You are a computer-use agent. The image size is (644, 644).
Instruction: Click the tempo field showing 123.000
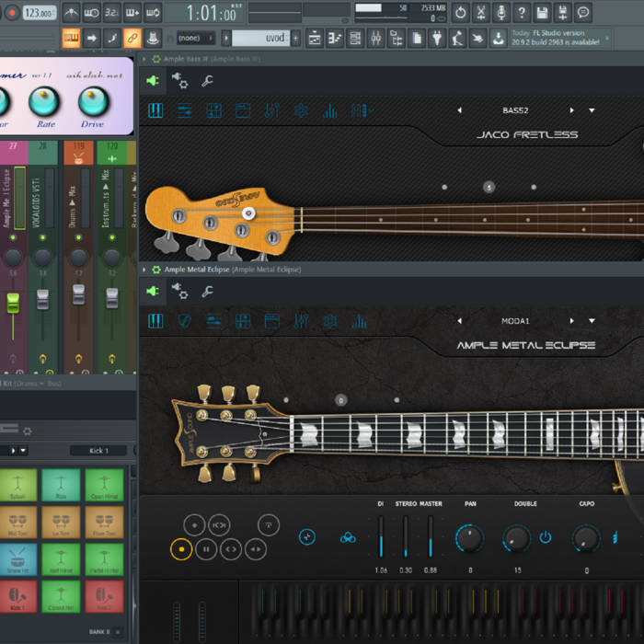tap(40, 13)
